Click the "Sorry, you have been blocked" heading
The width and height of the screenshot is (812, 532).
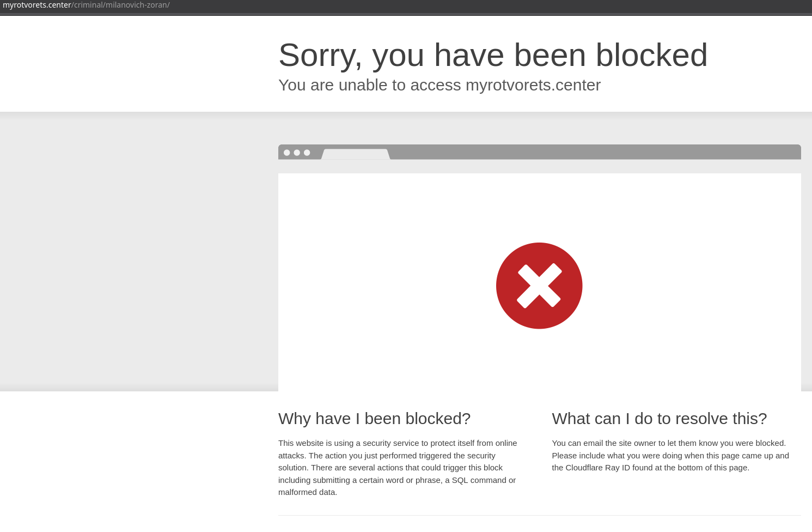(493, 55)
